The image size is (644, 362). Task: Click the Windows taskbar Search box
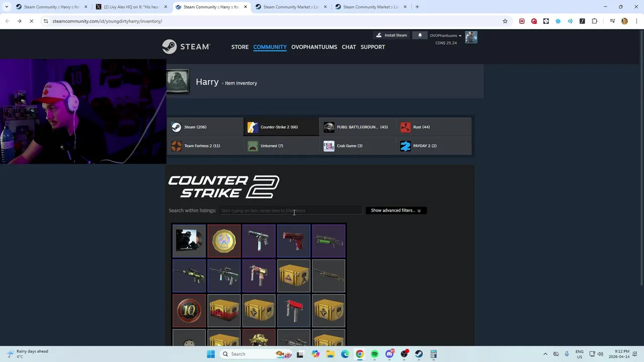click(x=257, y=354)
